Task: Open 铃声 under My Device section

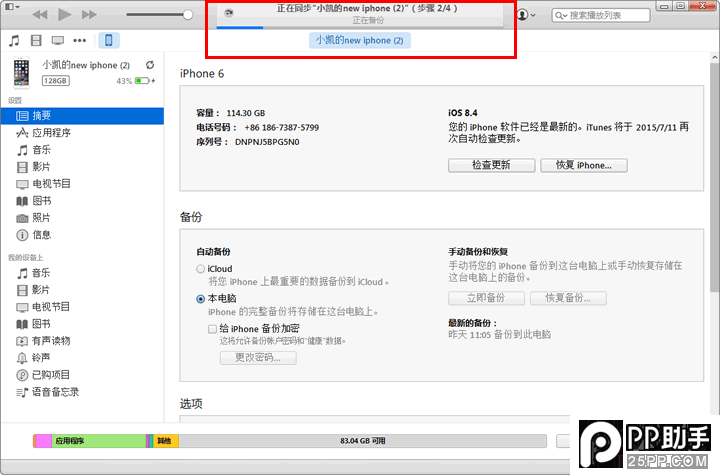Action: coord(41,358)
